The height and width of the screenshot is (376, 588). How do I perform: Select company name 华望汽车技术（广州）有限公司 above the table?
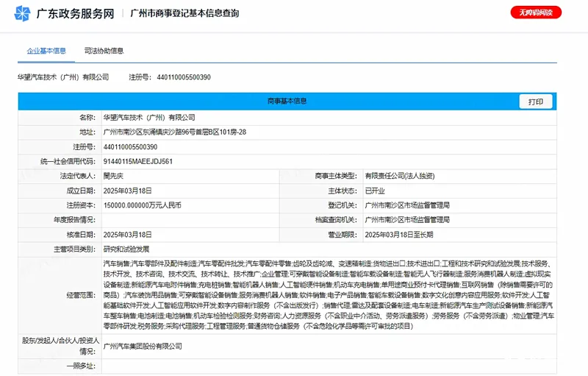pos(63,77)
